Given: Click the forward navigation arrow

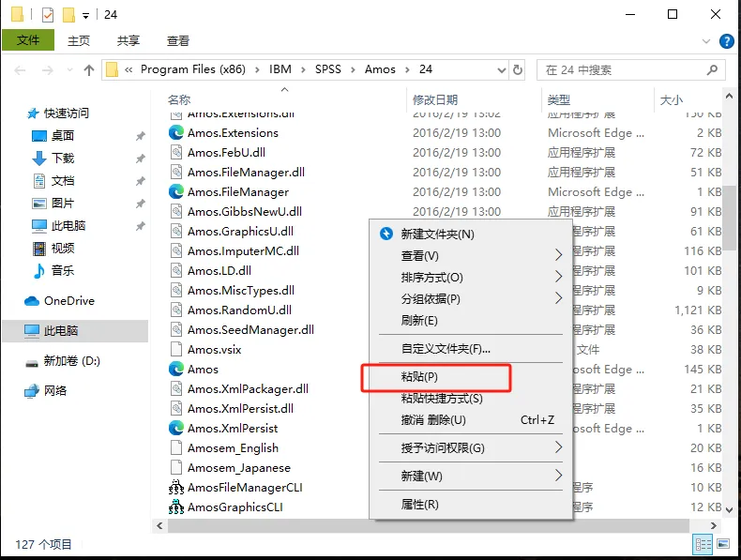Looking at the screenshot, I should click(x=48, y=70).
